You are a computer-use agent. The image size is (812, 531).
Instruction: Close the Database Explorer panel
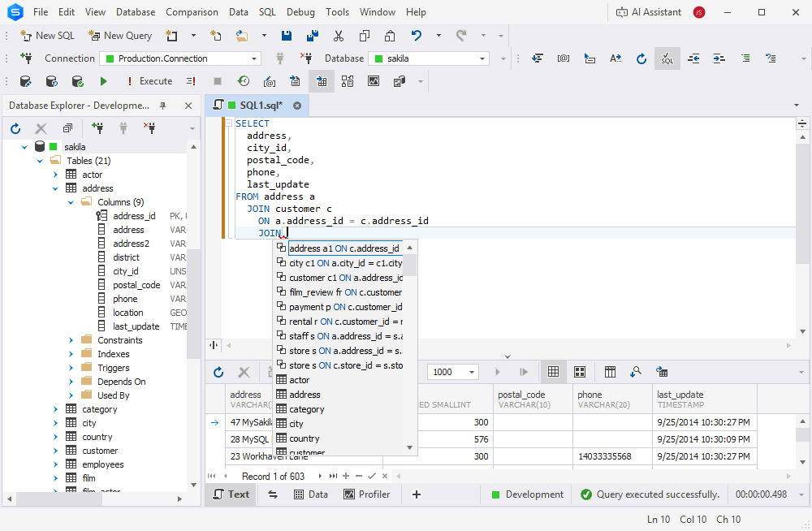[x=188, y=106]
